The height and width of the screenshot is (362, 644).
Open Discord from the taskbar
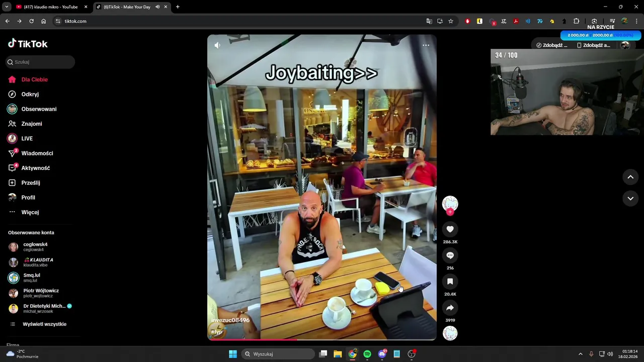click(x=382, y=354)
